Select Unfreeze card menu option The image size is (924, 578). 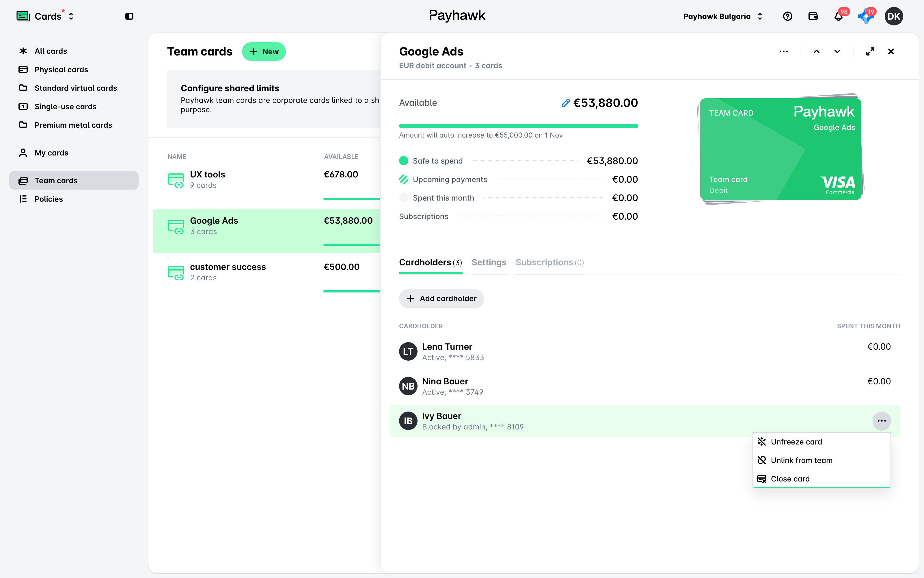coord(822,442)
